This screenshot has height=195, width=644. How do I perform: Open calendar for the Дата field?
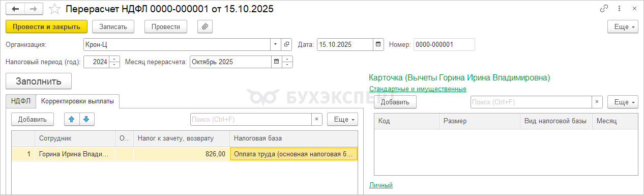378,45
